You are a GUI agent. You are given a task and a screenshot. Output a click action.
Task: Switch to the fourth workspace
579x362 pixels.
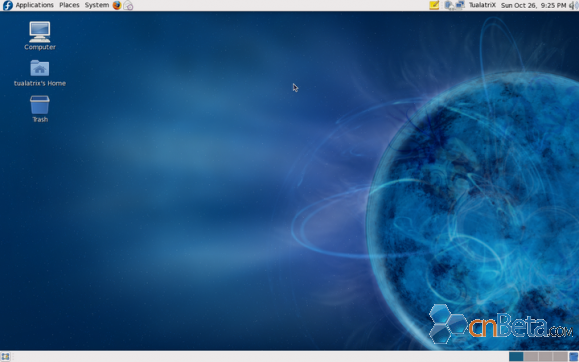point(560,356)
